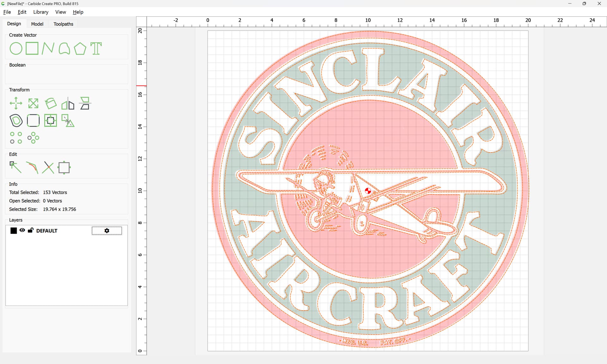
Task: Activate the Trim Vectors curve tool
Action: coord(32,167)
